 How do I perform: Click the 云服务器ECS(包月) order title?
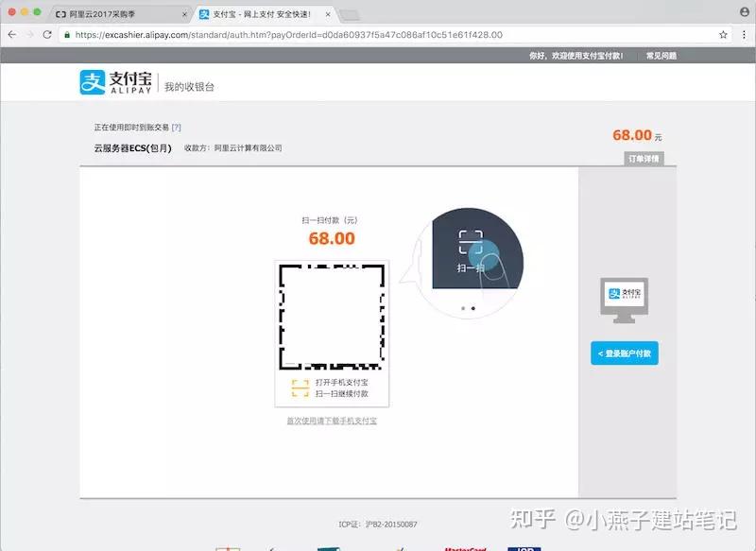(x=132, y=148)
